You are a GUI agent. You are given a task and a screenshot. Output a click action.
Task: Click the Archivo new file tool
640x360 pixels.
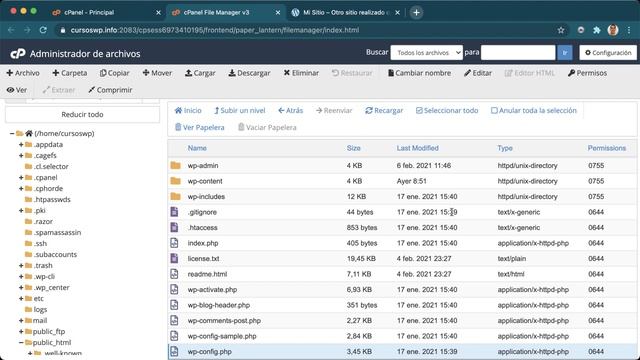23,73
